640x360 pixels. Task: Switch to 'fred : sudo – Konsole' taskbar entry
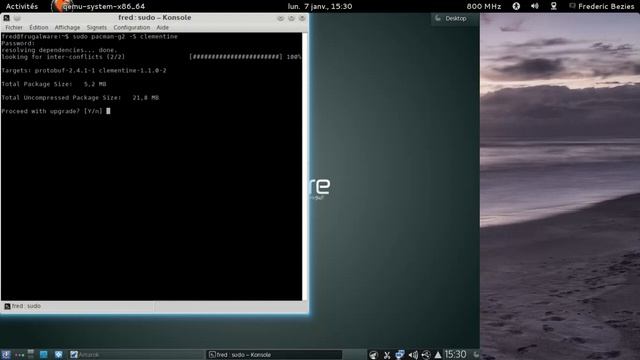[x=274, y=355]
